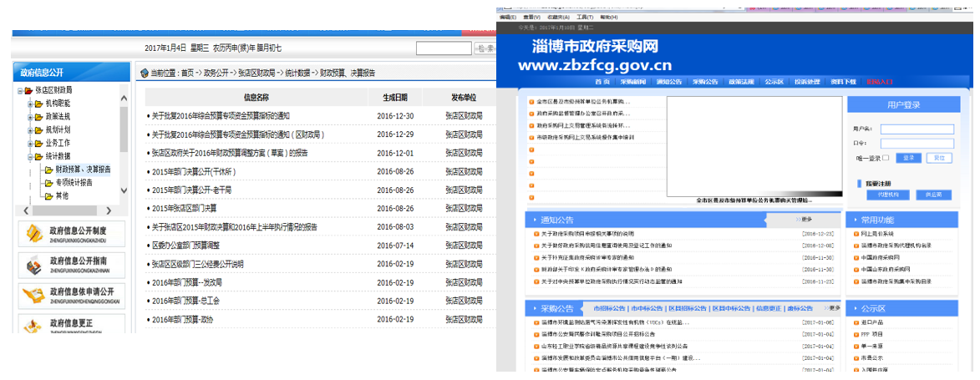Click orange bullet icon beside PPP 项目
The image size is (980, 380).
click(855, 333)
